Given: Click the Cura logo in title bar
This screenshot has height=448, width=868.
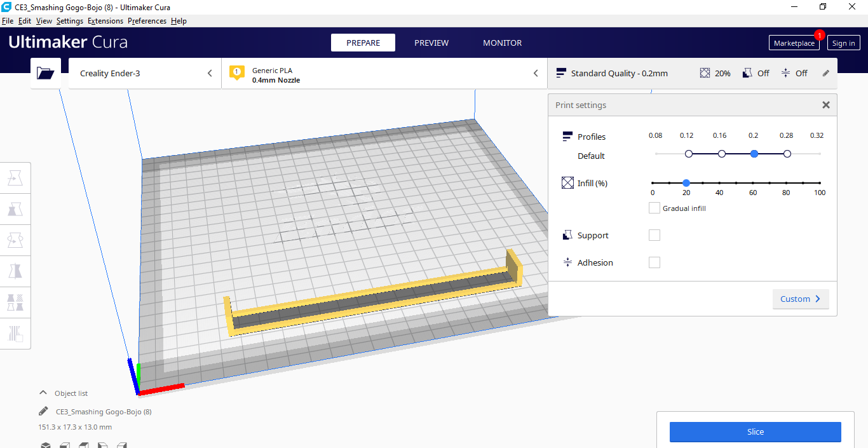Looking at the screenshot, I should coord(6,6).
